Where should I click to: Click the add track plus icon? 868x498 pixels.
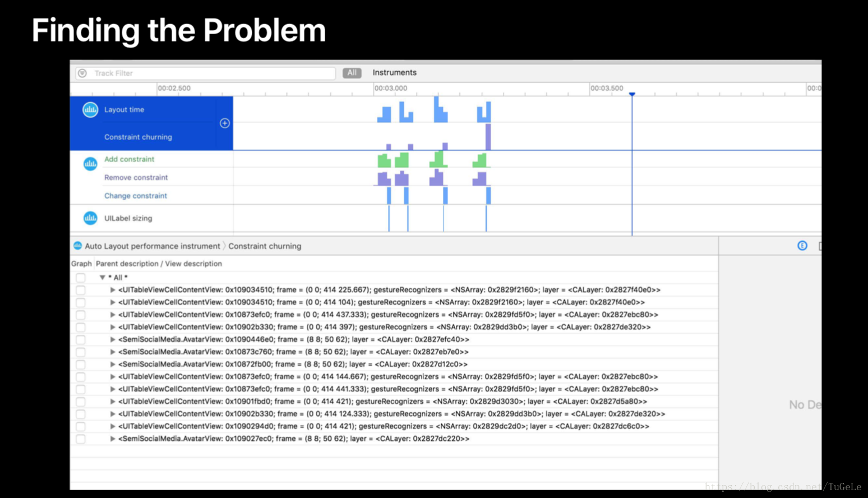[x=225, y=123]
